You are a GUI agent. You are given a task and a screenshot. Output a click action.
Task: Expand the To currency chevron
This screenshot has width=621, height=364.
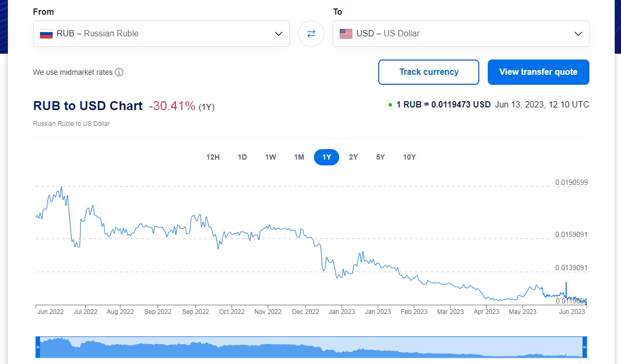(578, 34)
